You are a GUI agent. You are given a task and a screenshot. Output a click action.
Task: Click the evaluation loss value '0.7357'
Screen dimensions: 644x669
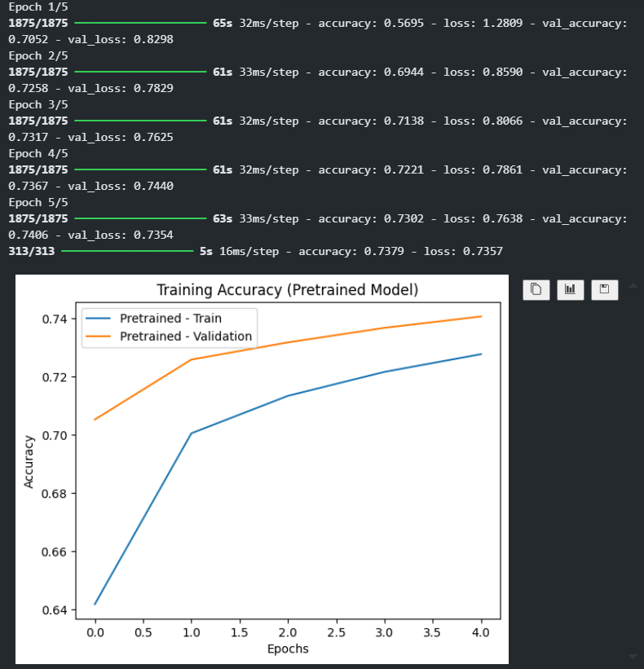pos(483,251)
